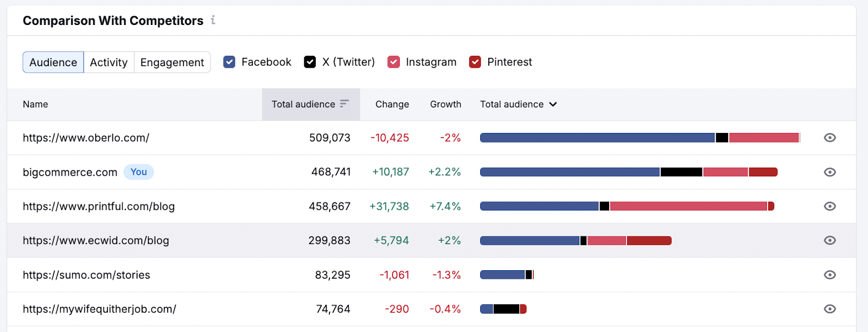Uncheck the Pinterest checkbox
Image resolution: width=868 pixels, height=332 pixels.
[475, 62]
